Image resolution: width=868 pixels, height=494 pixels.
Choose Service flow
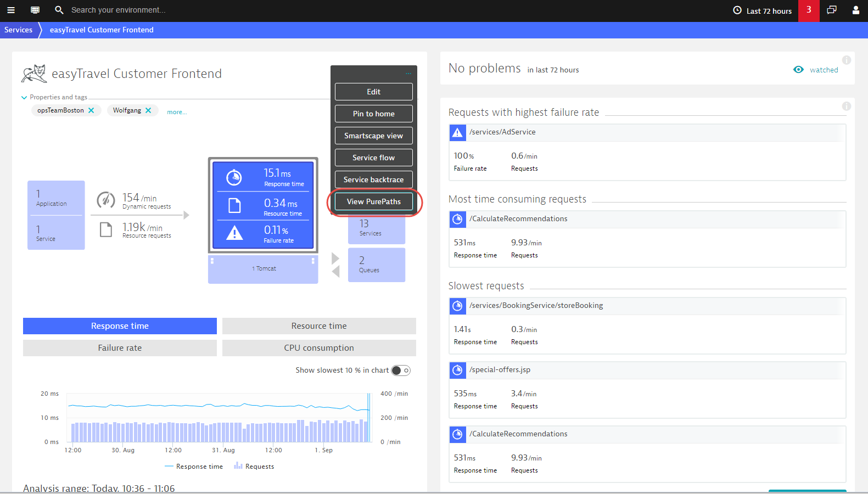click(374, 158)
